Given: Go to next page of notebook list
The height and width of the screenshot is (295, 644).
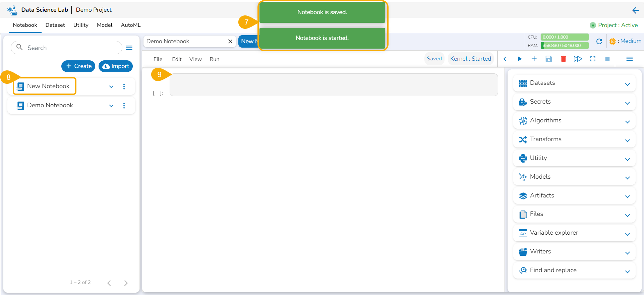Looking at the screenshot, I should (126, 283).
